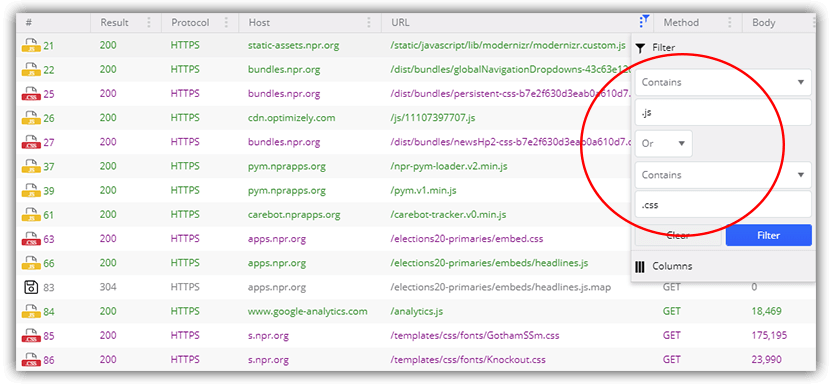Open the Method column options menu
Viewport: 834px width, 388px height.
coord(730,22)
